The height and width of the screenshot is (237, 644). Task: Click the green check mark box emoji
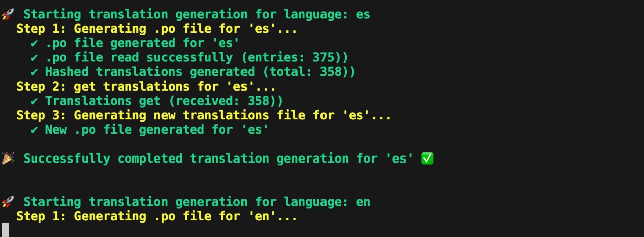427,159
